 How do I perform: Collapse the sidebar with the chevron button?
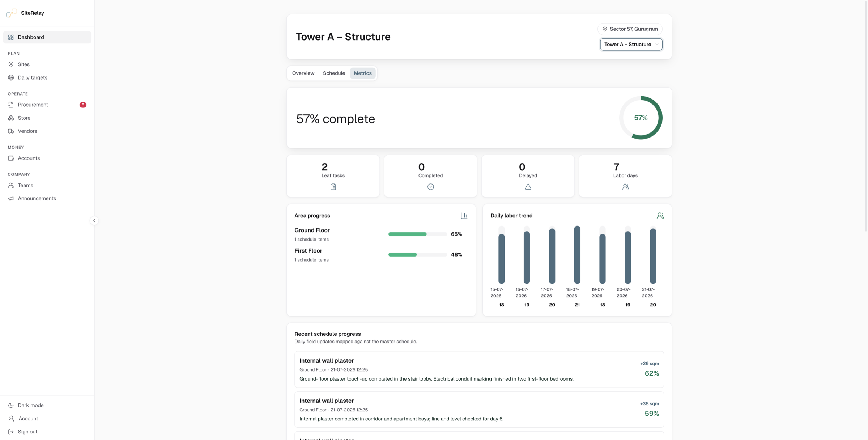coord(94,220)
